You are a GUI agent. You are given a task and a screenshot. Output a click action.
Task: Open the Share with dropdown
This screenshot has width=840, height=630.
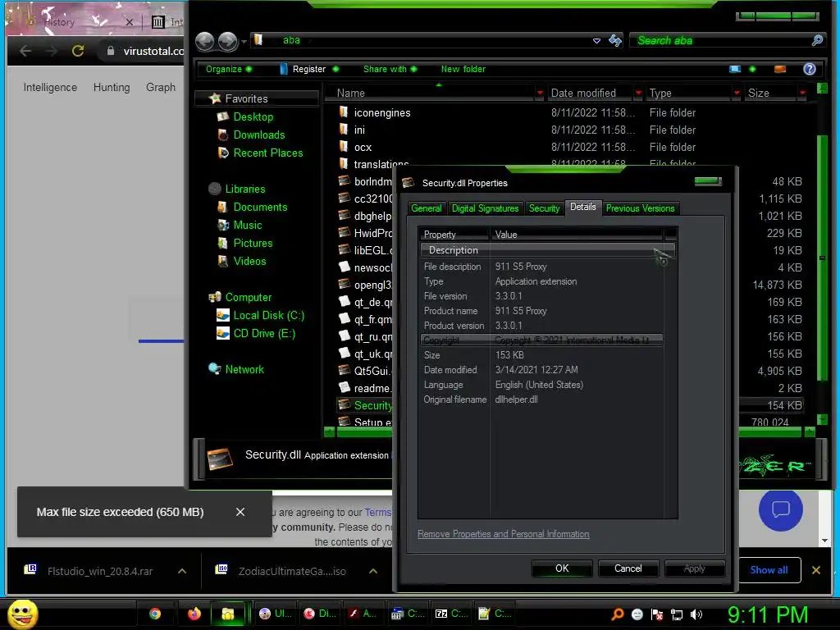390,69
